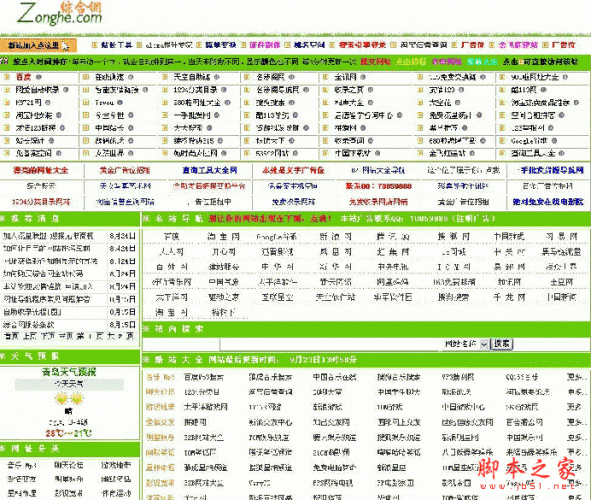The image size is (591, 500).
Task: Open 淘宝网 in the 名站导航 section
Action: tap(224, 237)
